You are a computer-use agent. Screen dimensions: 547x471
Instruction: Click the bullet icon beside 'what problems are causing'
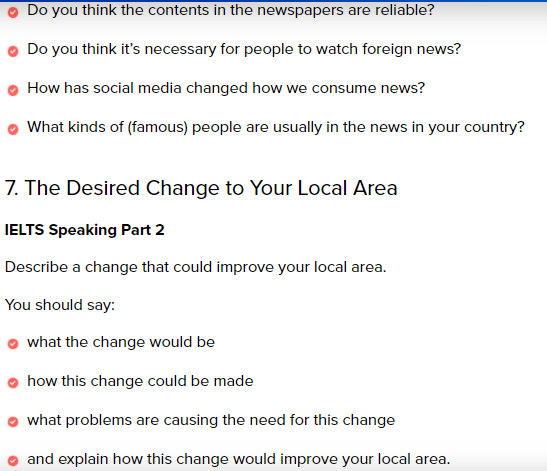(x=13, y=422)
